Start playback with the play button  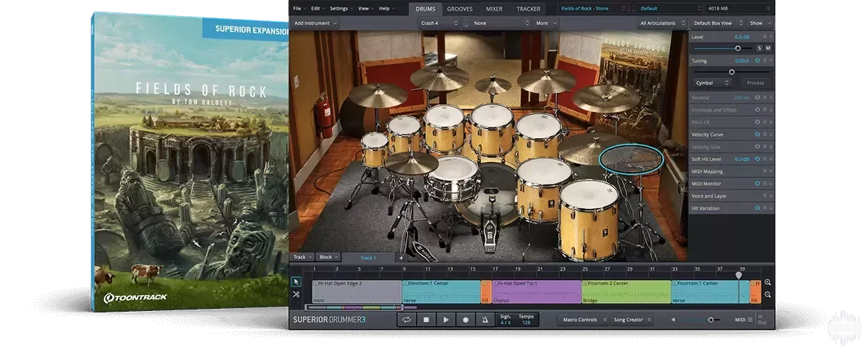(x=446, y=320)
